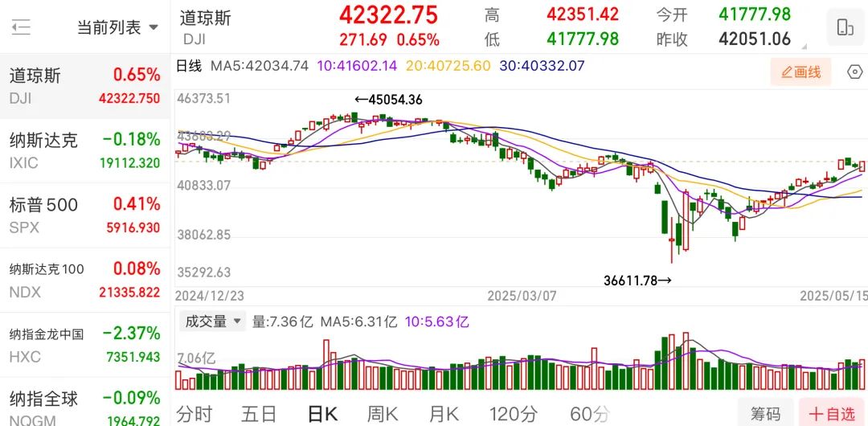Switch to 五日 chart tab
868x426 pixels.
click(259, 413)
